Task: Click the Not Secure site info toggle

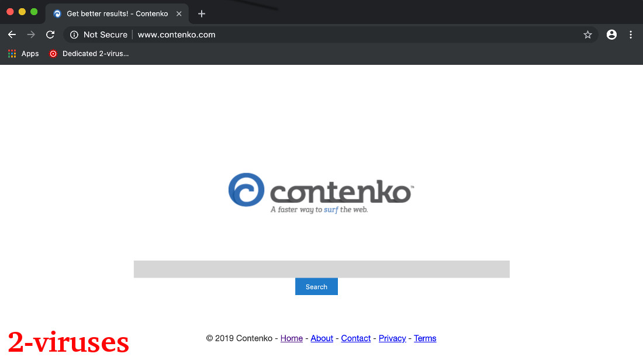Action: click(x=106, y=34)
